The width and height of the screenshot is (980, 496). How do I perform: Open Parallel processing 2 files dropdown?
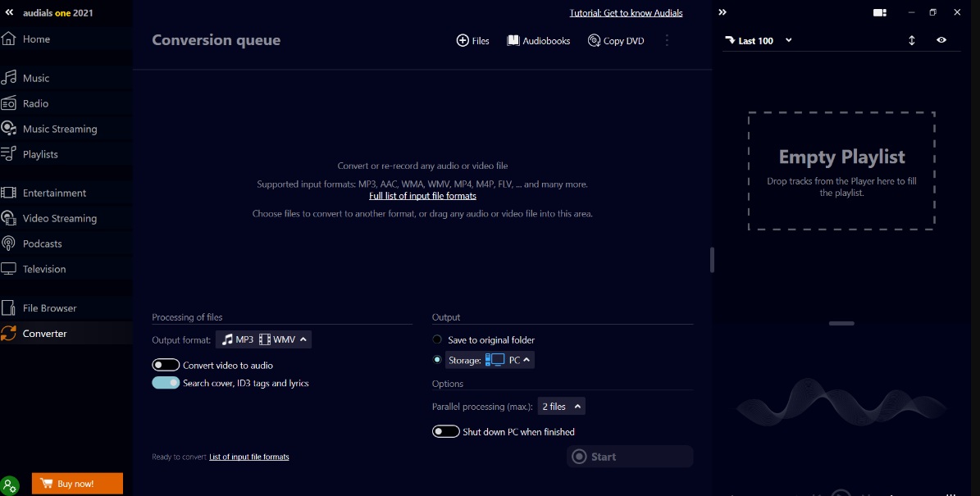(x=561, y=407)
